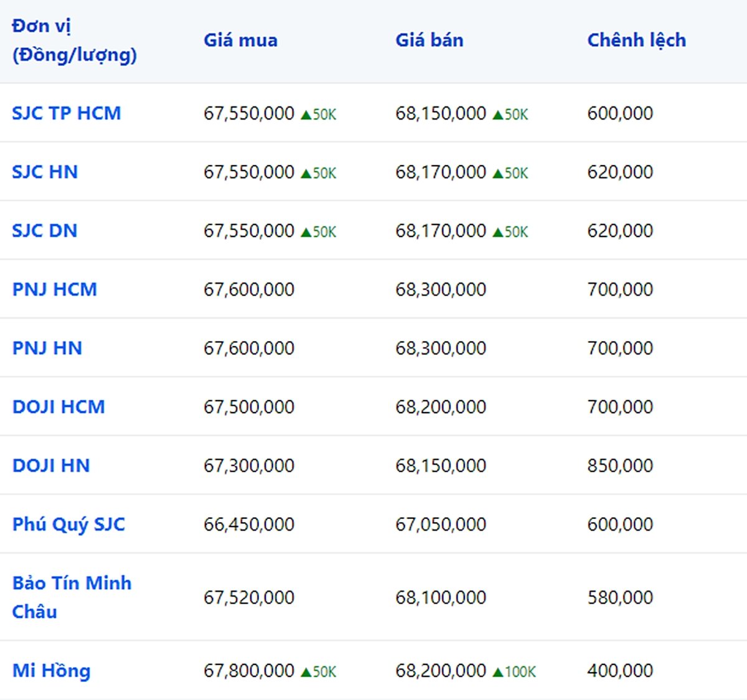Select SJC TP HCM difference 600,000
This screenshot has height=700, width=747.
click(x=620, y=113)
